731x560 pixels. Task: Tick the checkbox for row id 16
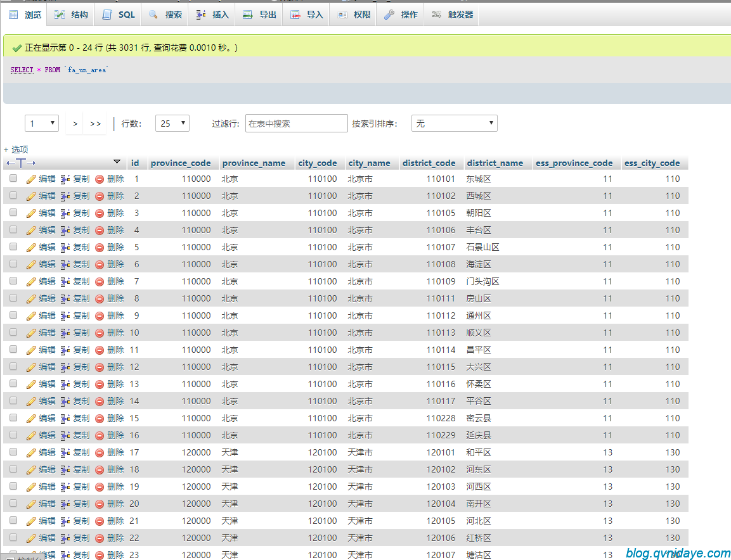point(13,435)
